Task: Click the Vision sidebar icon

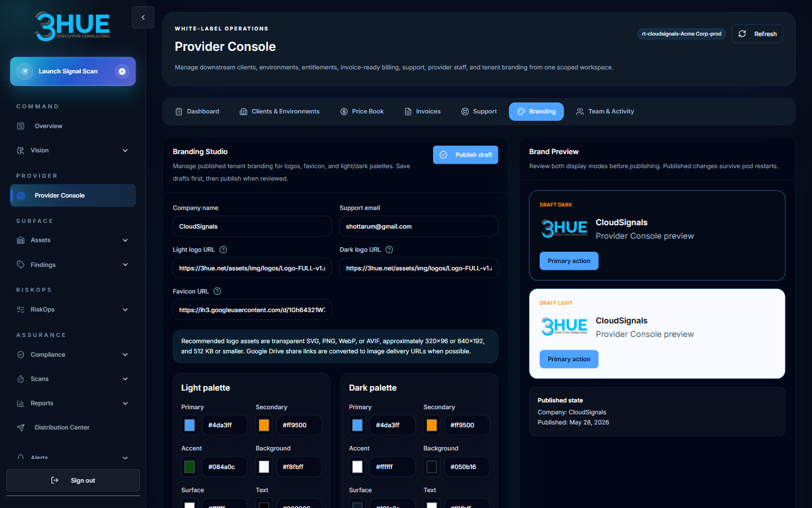Action: [21, 150]
